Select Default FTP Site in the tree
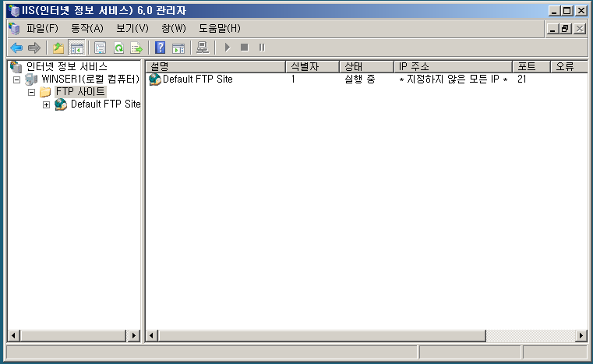Screen dimensions: 593x364 click(x=105, y=104)
